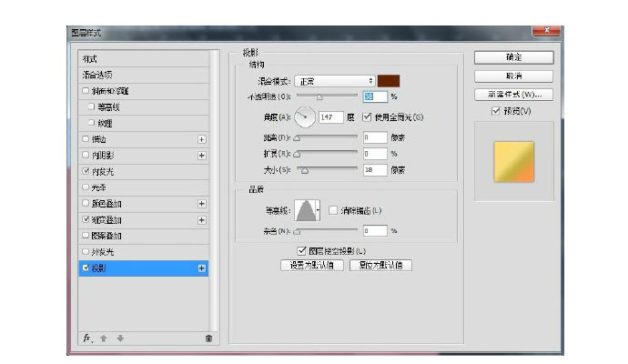Open the 等高线 contour picker arrow
The image size is (628, 364).
318,210
